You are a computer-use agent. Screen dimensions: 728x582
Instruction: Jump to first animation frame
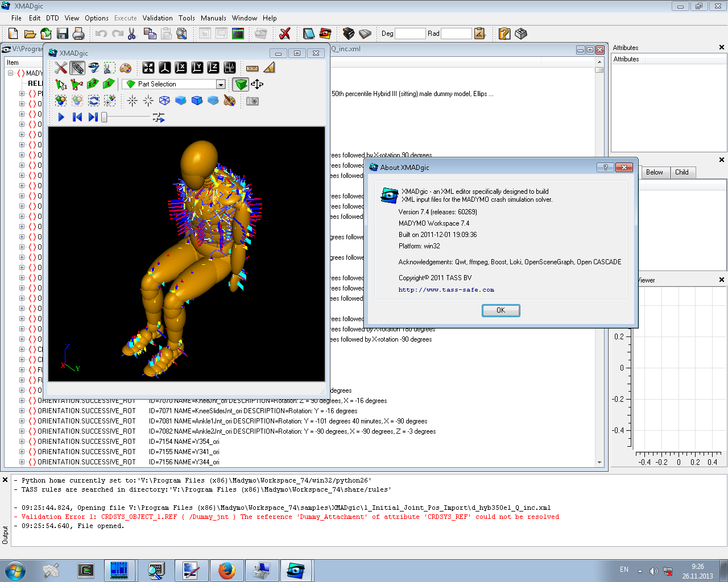tap(77, 117)
